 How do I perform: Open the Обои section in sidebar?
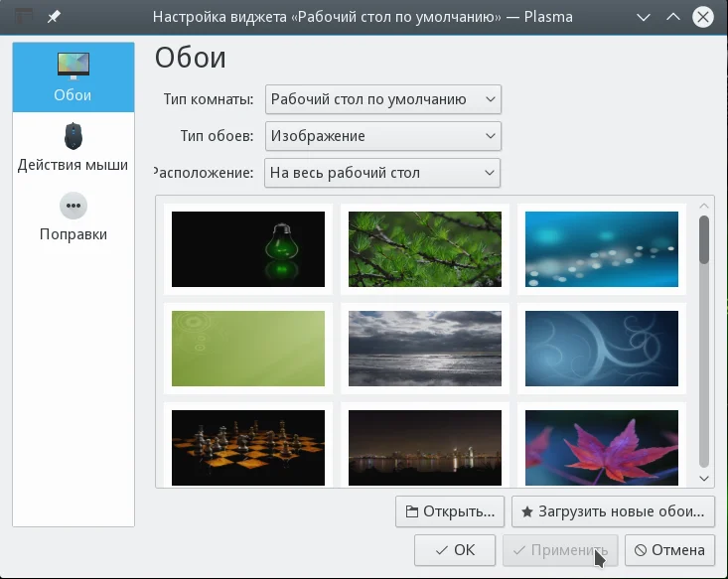pos(73,77)
